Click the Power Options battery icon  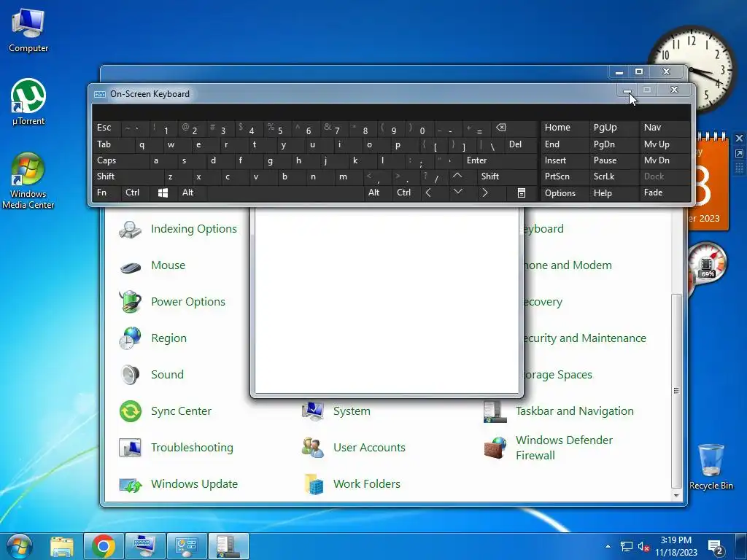130,302
